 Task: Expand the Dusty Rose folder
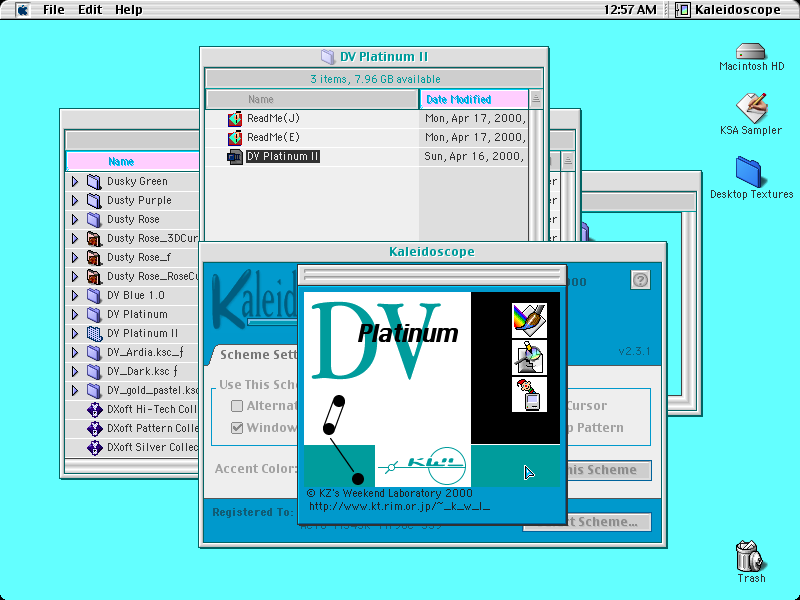(75, 219)
